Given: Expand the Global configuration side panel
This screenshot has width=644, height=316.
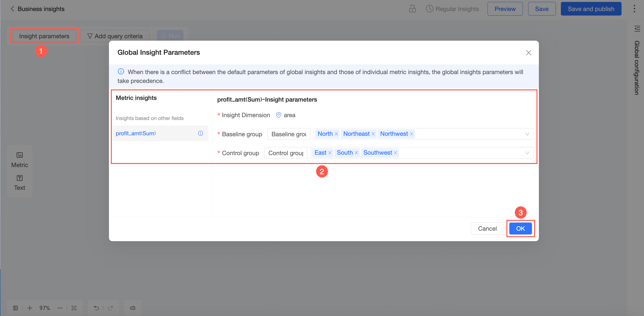Looking at the screenshot, I should click(x=637, y=28).
